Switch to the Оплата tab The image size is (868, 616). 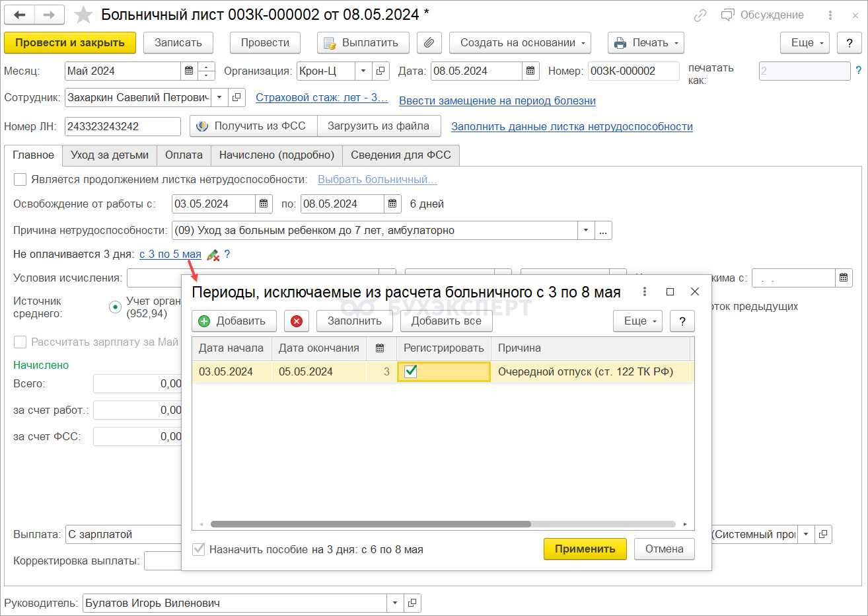pos(184,155)
